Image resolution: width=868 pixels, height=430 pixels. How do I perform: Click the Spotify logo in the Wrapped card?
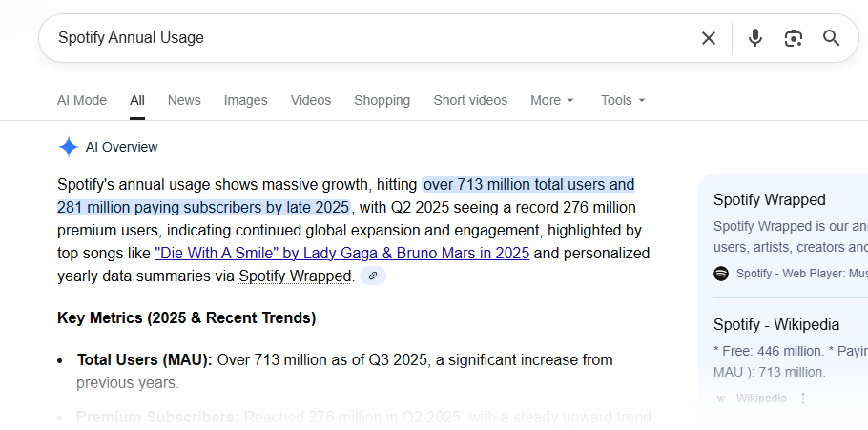coord(721,274)
